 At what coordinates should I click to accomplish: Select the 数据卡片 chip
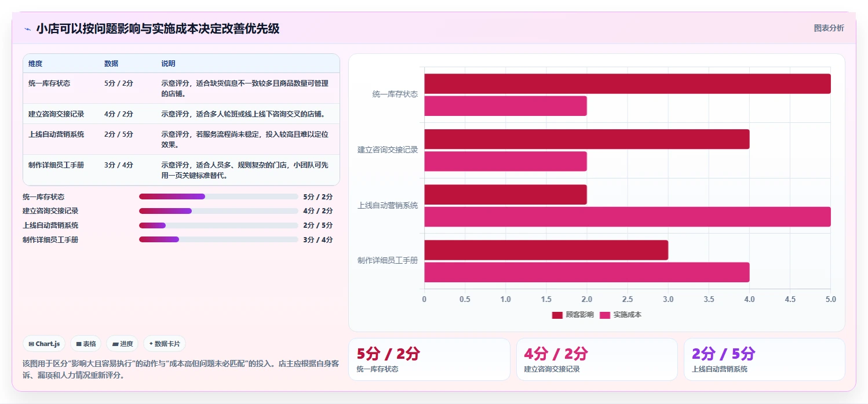coord(165,344)
